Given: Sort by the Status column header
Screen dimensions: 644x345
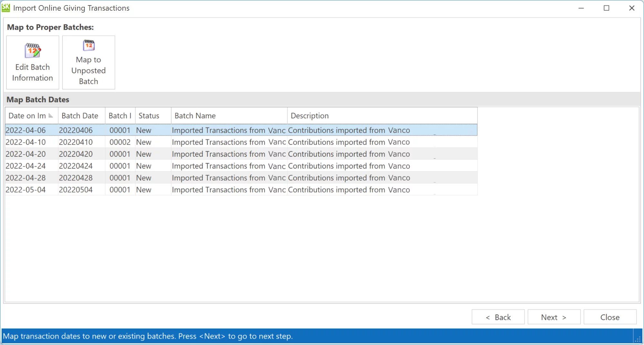Looking at the screenshot, I should (153, 116).
